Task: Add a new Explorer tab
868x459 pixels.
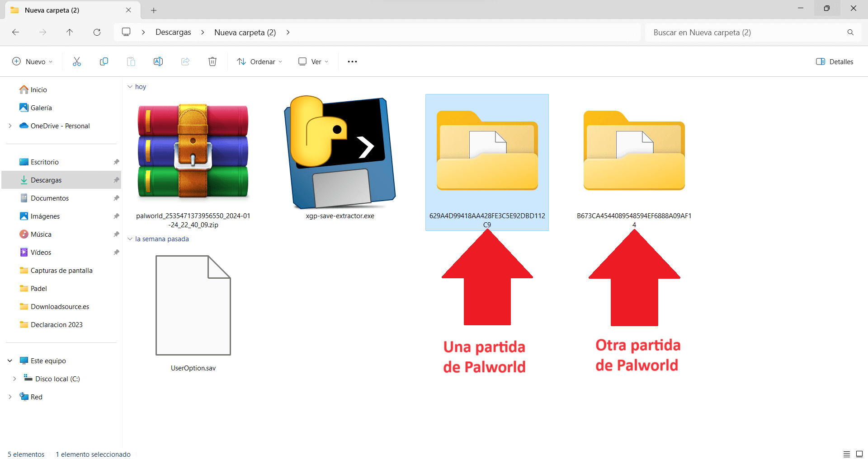Action: (x=154, y=10)
